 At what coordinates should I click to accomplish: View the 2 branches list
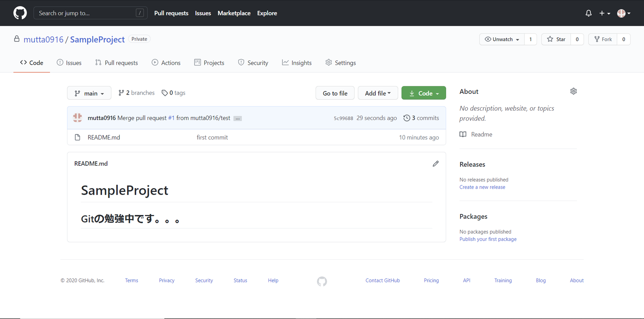137,93
